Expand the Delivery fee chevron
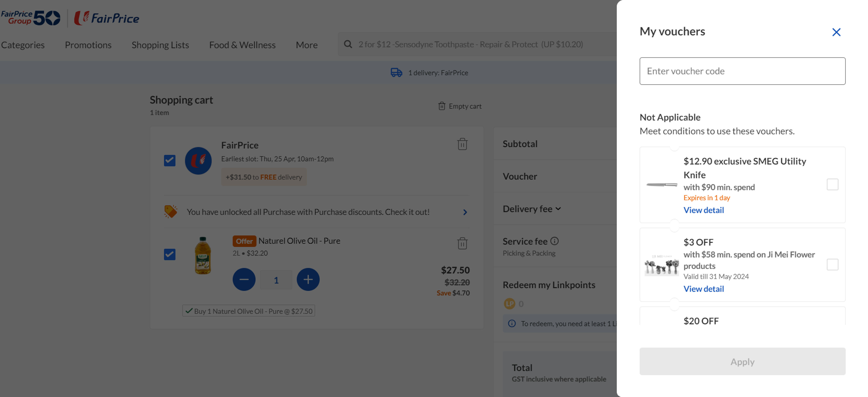The image size is (868, 397). pos(558,209)
